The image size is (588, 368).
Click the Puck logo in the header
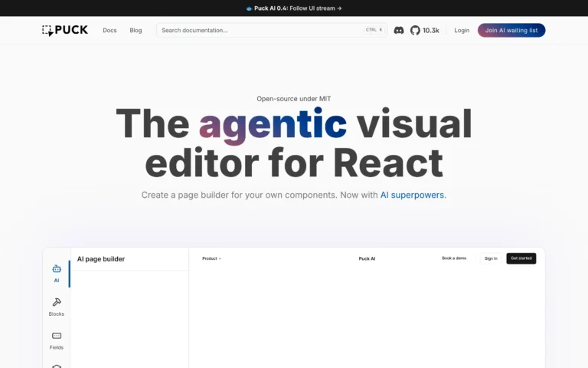65,30
